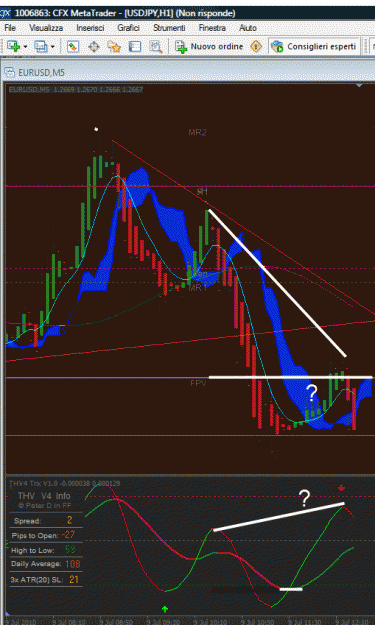Open the Aiuto menu
The height and width of the screenshot is (625, 375).
247,28
